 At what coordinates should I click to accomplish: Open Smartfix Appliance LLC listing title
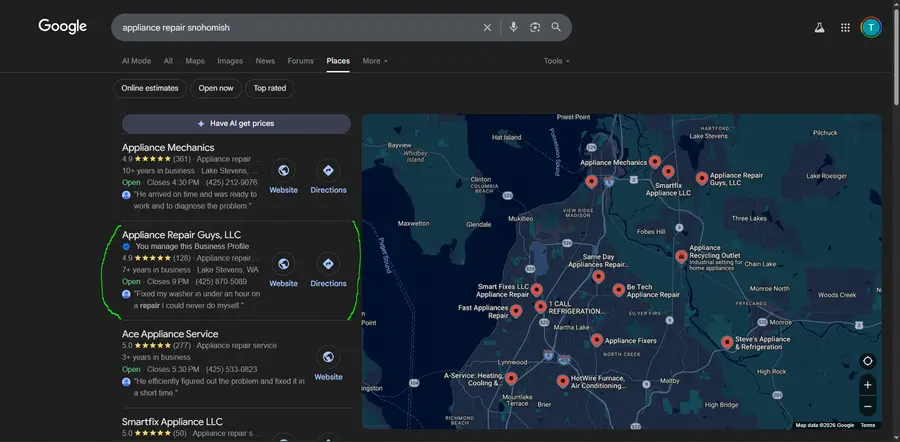pyautogui.click(x=172, y=422)
